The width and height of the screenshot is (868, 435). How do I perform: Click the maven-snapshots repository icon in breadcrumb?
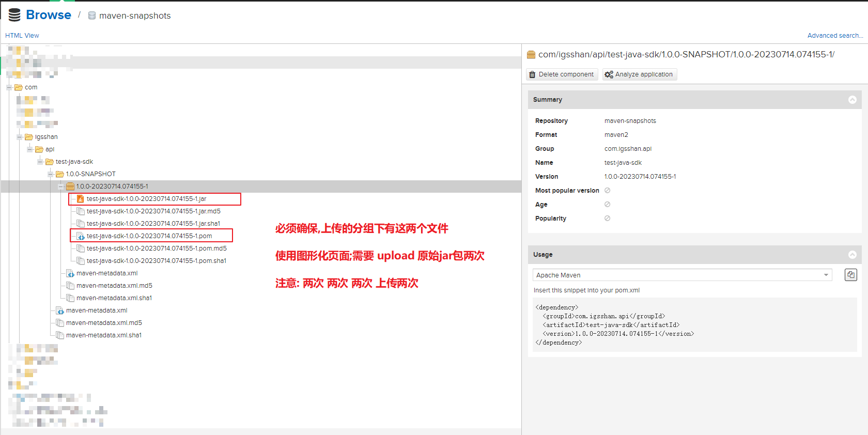coord(92,15)
